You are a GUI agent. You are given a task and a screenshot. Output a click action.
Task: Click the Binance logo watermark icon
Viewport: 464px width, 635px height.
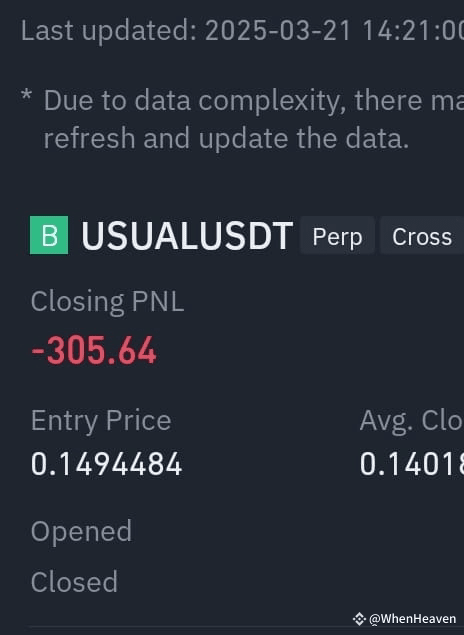(359, 619)
